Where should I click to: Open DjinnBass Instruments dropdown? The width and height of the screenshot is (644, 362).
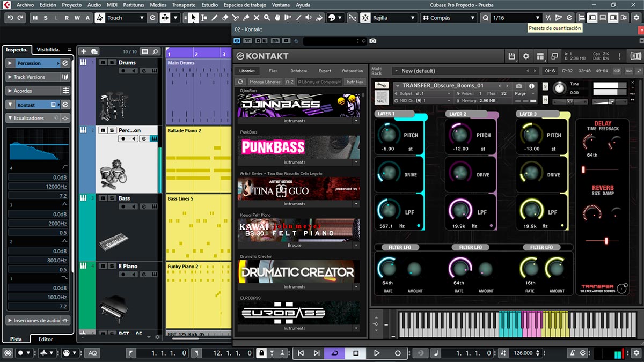click(356, 121)
